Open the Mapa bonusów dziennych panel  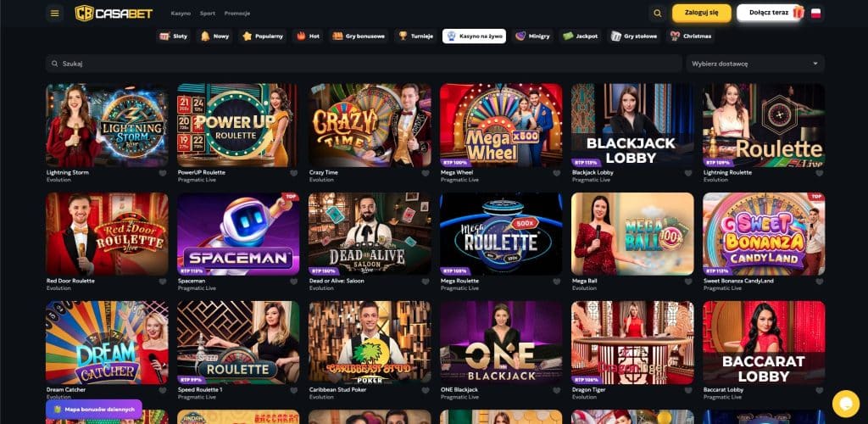(94, 409)
